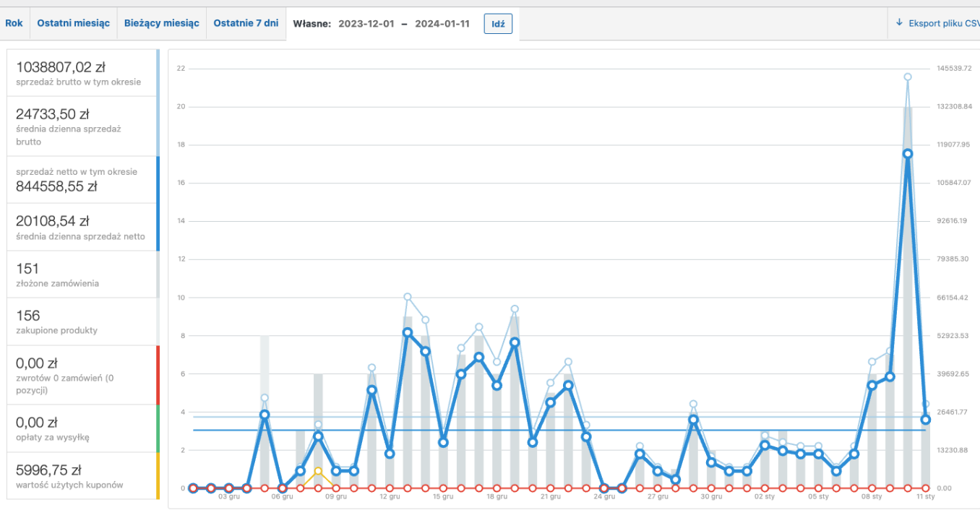Highlight the opłaty za wysyłkę legend entry
980x510 pixels.
83,428
